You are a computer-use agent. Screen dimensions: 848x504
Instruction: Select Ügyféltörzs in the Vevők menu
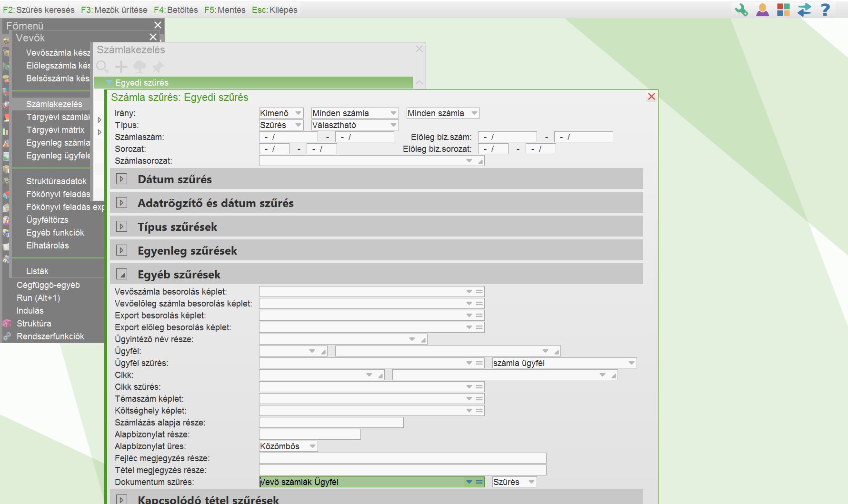click(47, 220)
